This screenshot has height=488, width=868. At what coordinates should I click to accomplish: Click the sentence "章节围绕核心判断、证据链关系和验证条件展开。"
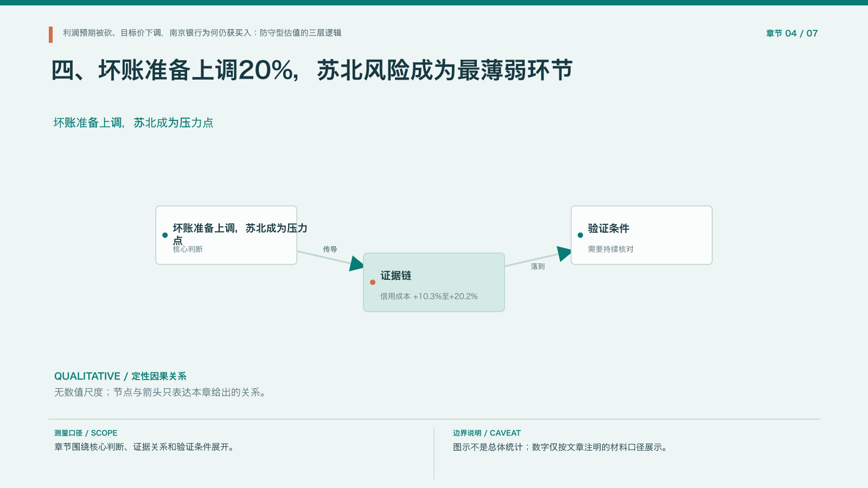coord(145,447)
